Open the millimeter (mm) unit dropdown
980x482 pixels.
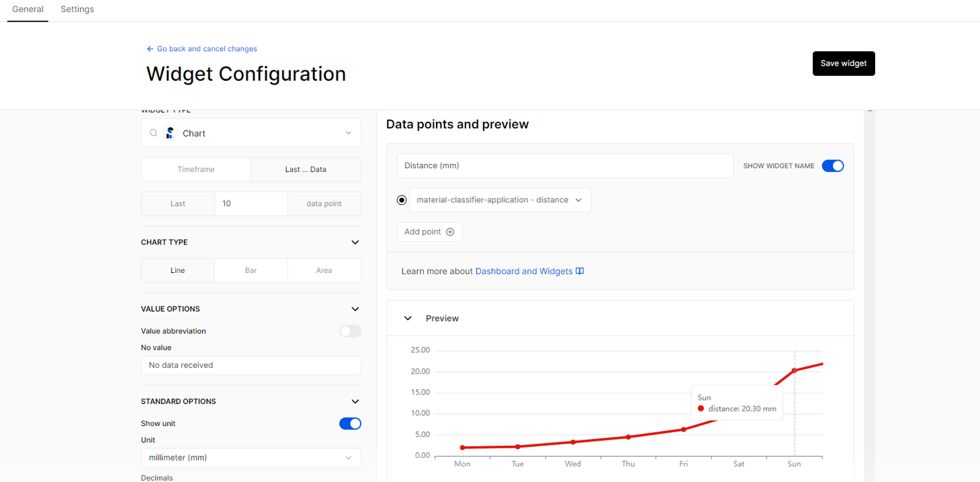(251, 458)
